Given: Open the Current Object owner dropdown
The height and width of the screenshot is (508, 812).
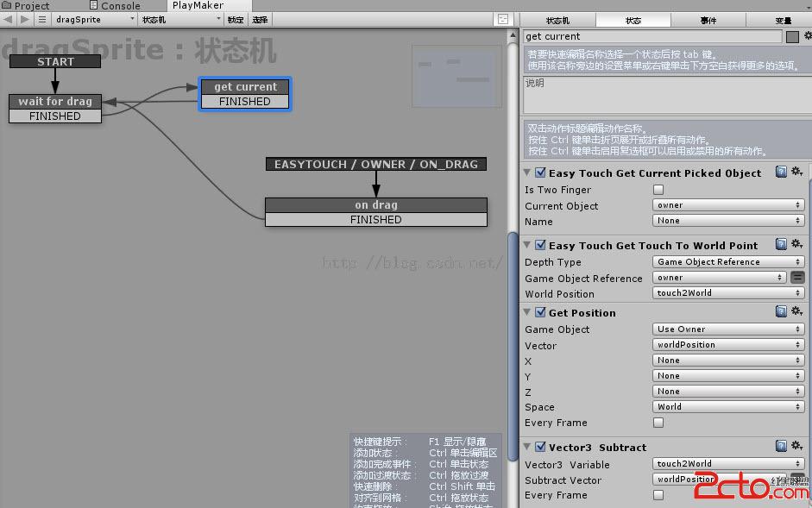Looking at the screenshot, I should (728, 205).
